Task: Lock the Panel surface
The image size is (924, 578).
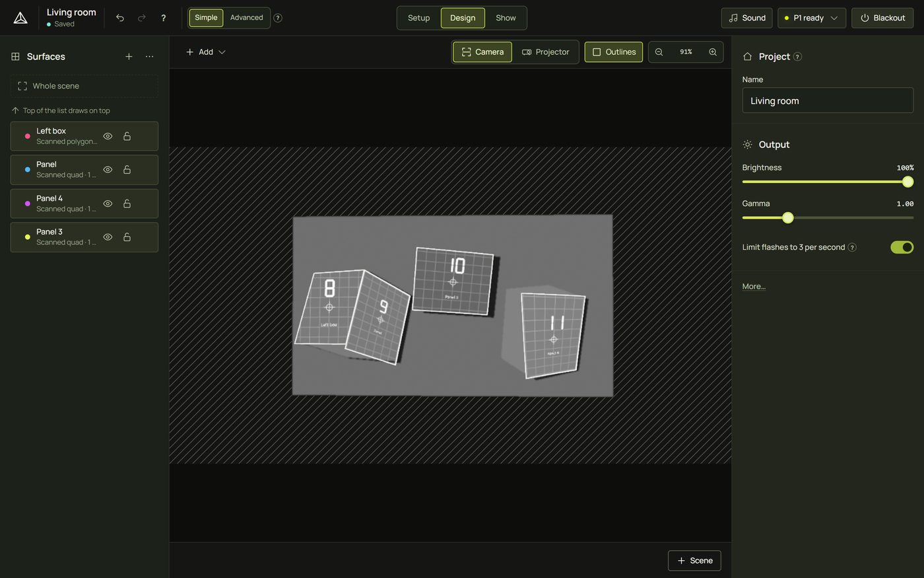Action: click(x=127, y=170)
